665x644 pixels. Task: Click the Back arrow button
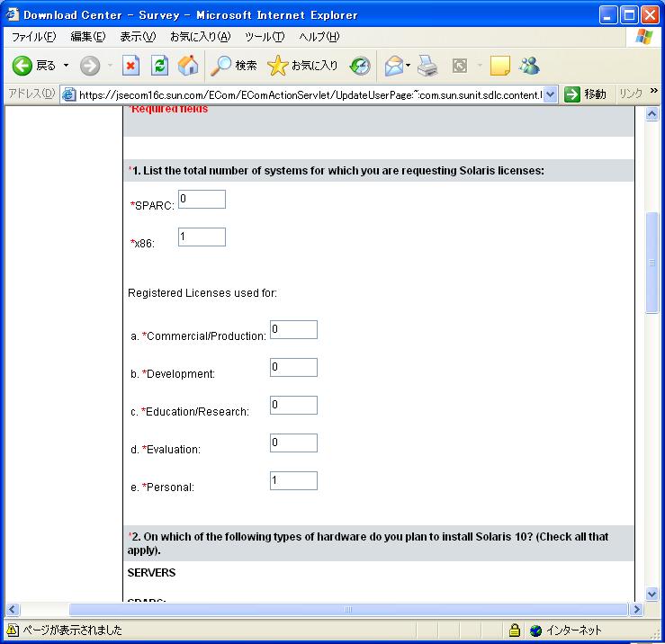pyautogui.click(x=22, y=66)
